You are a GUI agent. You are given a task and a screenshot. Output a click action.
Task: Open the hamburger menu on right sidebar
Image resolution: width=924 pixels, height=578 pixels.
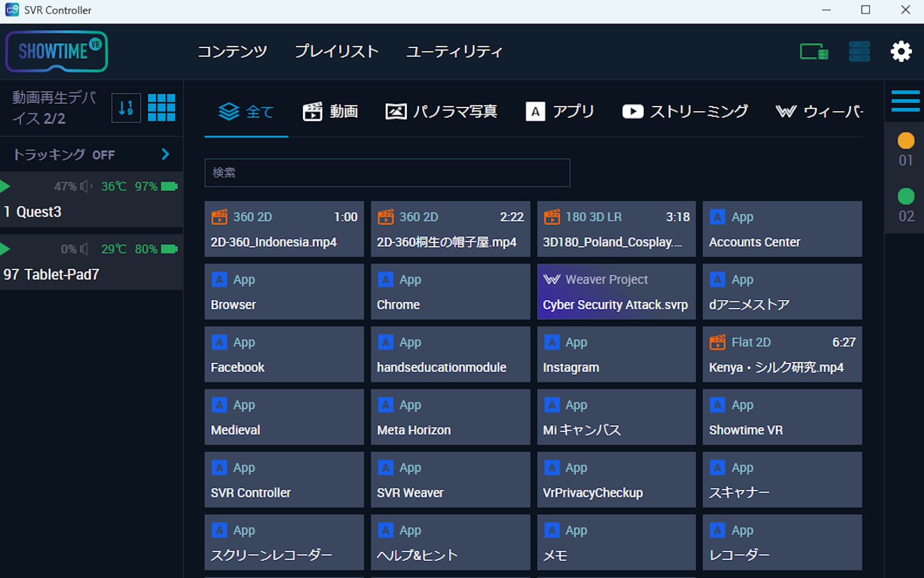pos(905,101)
